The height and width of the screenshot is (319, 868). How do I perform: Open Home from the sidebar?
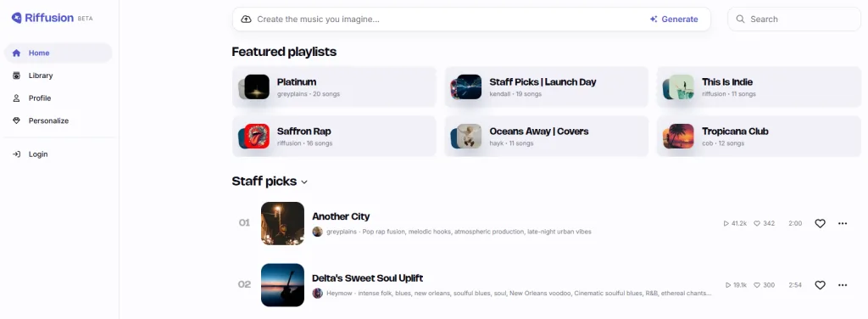[x=58, y=53]
